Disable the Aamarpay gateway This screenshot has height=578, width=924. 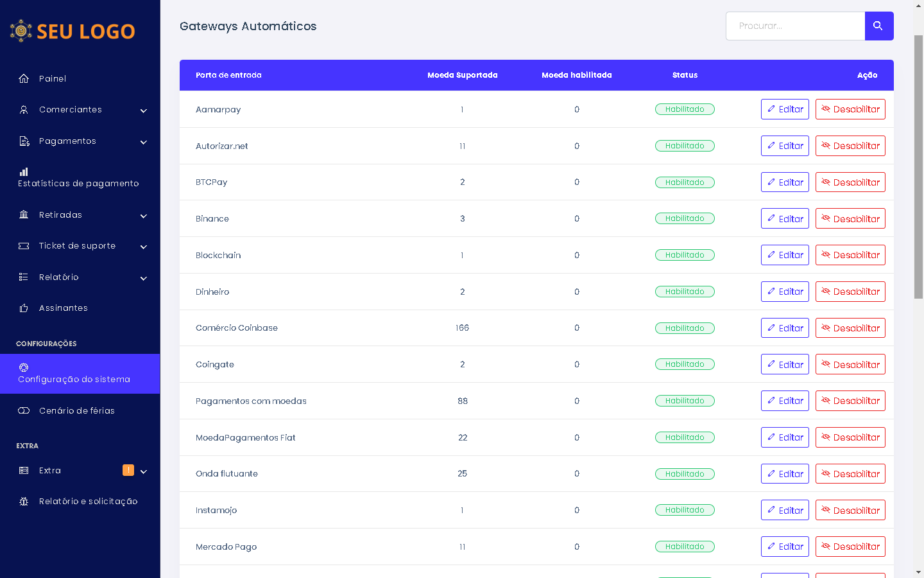click(850, 109)
